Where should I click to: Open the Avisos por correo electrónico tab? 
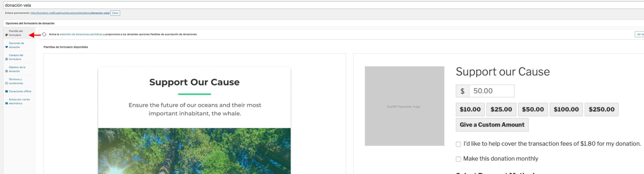[19, 101]
